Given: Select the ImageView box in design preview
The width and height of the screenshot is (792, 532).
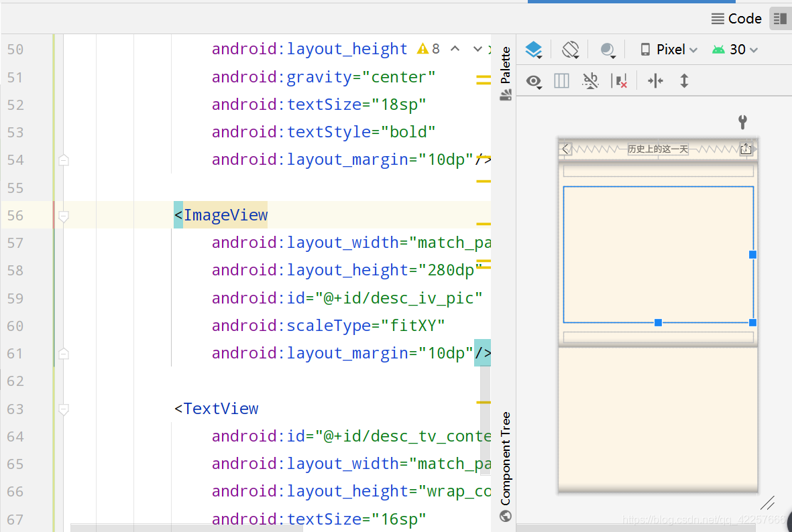Looking at the screenshot, I should [x=658, y=255].
